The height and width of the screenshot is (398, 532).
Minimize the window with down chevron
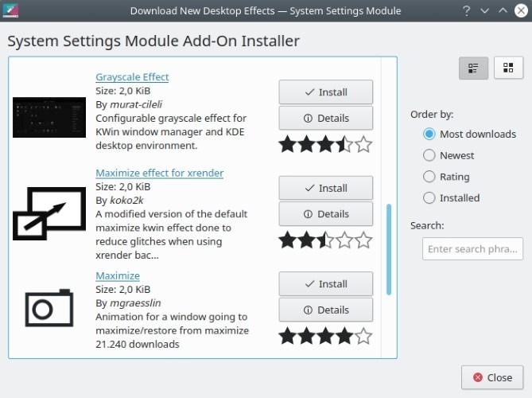coord(485,11)
